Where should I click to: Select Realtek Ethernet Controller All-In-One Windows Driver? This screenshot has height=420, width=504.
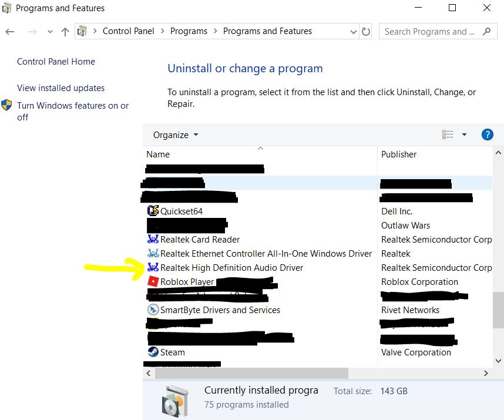[x=266, y=254]
